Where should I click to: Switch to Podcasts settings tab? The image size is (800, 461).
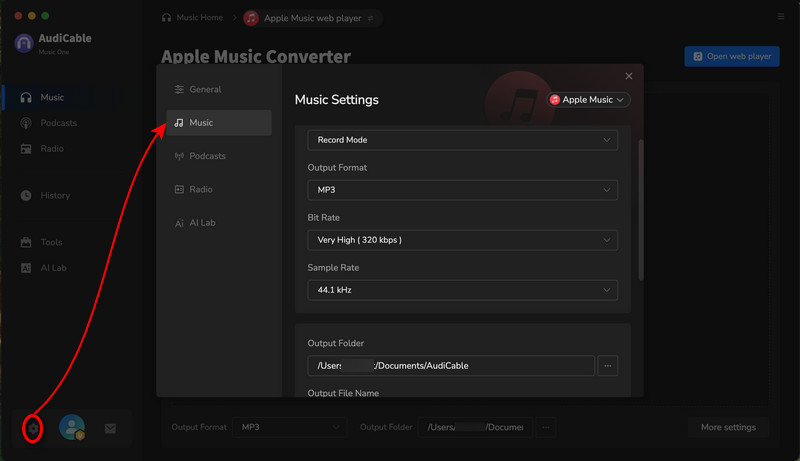(219, 156)
